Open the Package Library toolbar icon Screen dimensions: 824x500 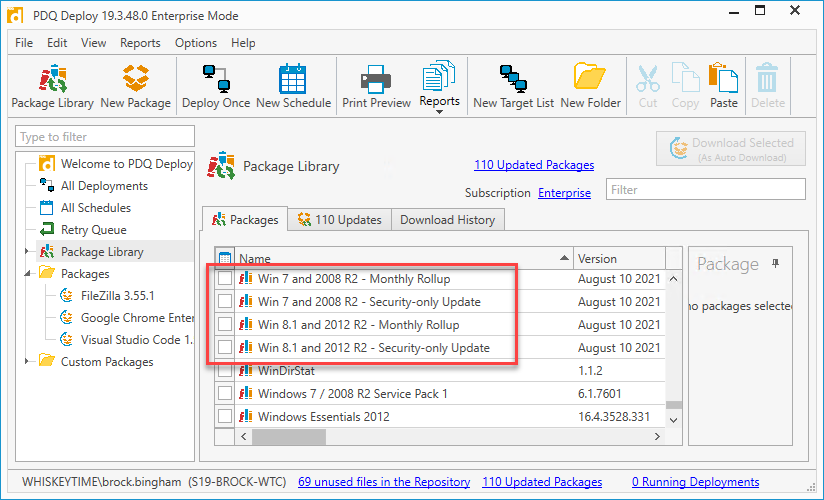tap(53, 87)
